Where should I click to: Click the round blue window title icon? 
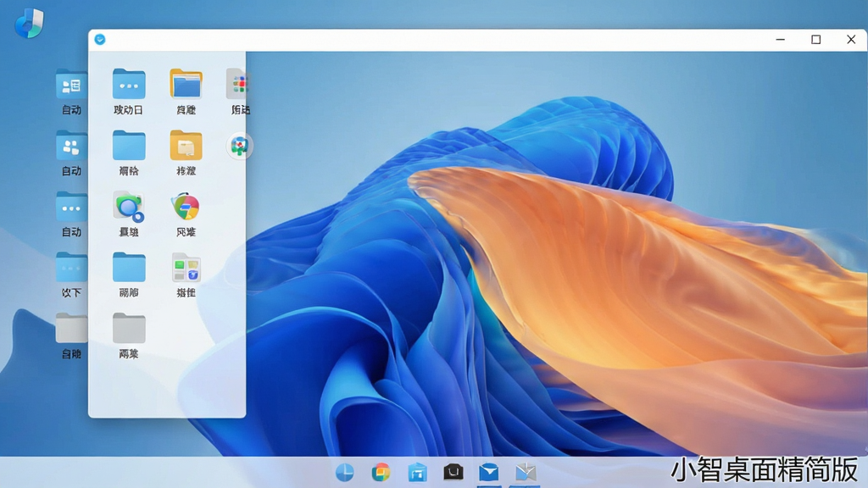point(100,39)
